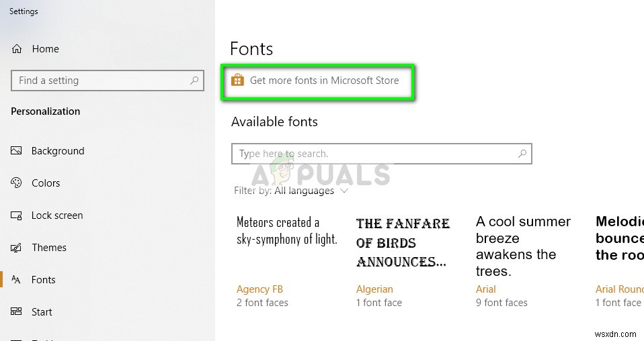Click the Fonts letter icon
Screen dimensions: 644x341
click(x=17, y=280)
